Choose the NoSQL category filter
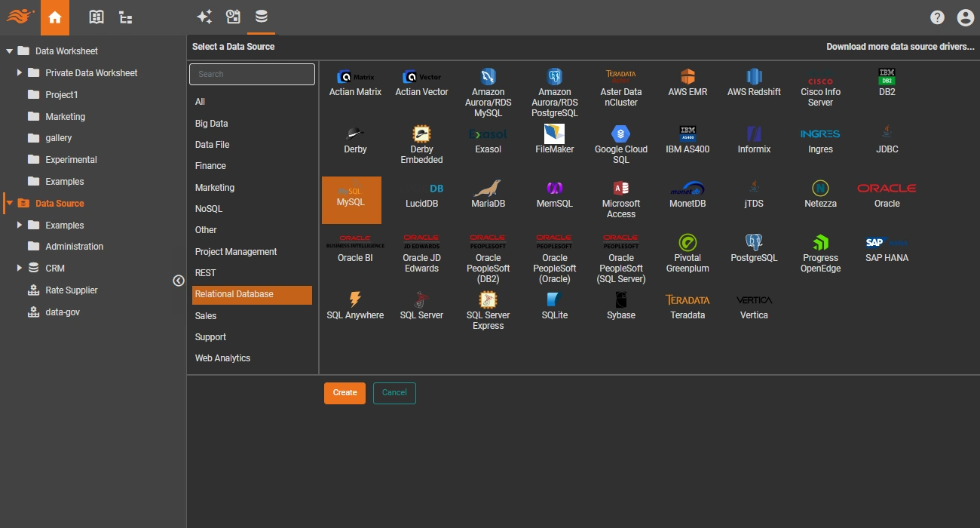This screenshot has width=980, height=528. (x=209, y=208)
